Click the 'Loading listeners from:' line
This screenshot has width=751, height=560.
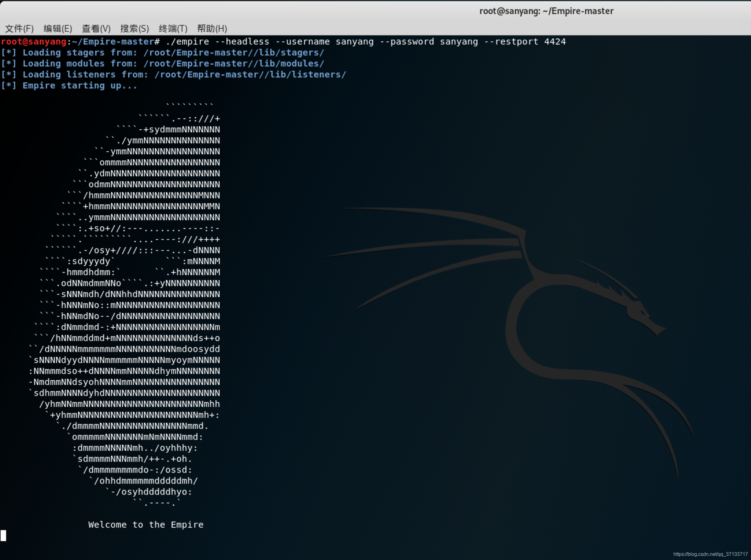(174, 75)
